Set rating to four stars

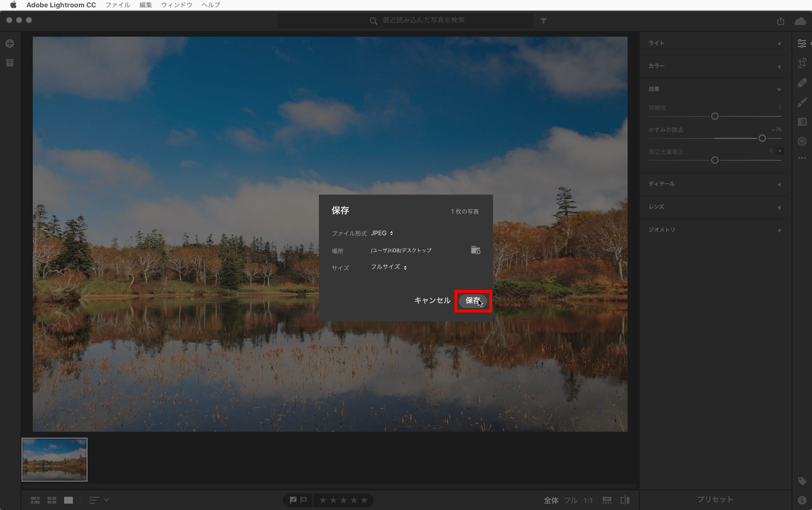click(354, 500)
